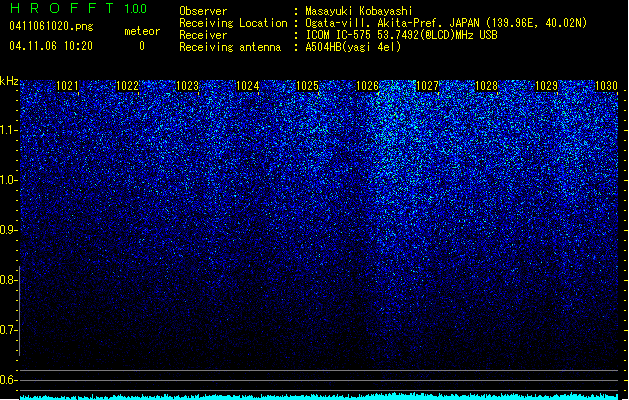
Task: Click the Observer label
Action: (x=203, y=11)
